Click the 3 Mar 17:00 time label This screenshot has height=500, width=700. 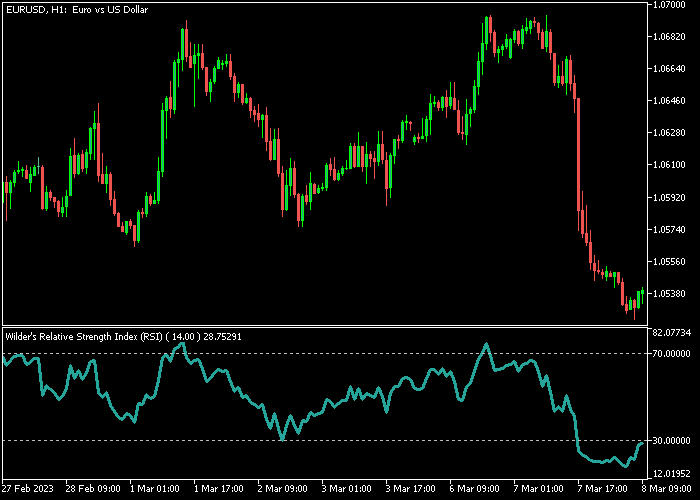[x=410, y=488]
